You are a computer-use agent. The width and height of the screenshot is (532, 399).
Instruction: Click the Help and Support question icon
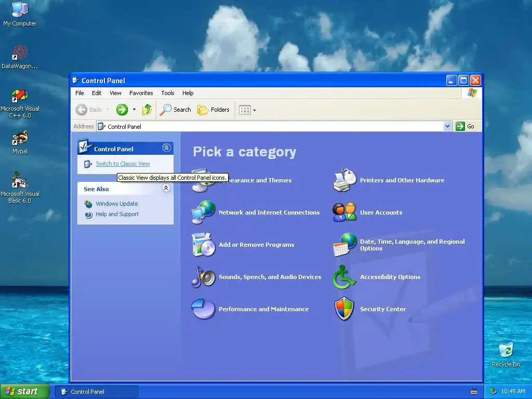click(88, 215)
